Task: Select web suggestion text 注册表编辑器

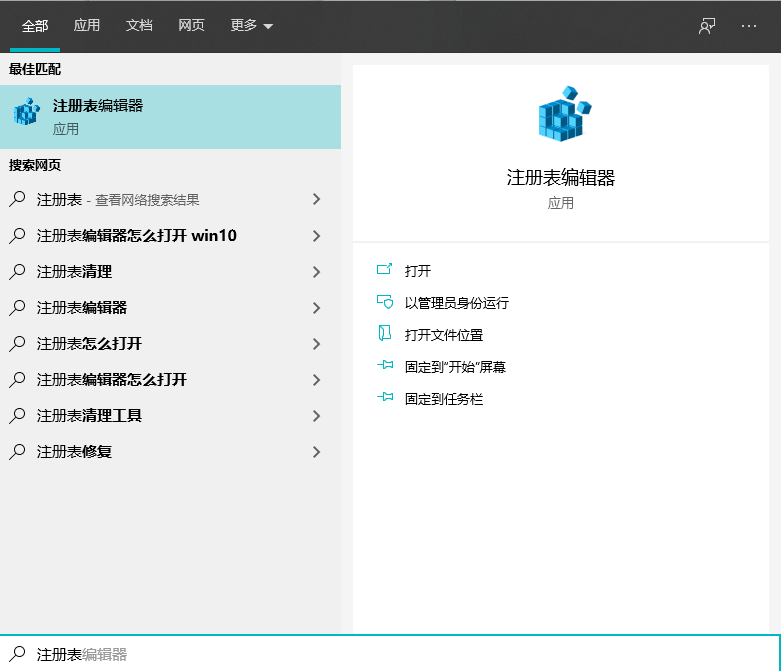Action: 82,307
